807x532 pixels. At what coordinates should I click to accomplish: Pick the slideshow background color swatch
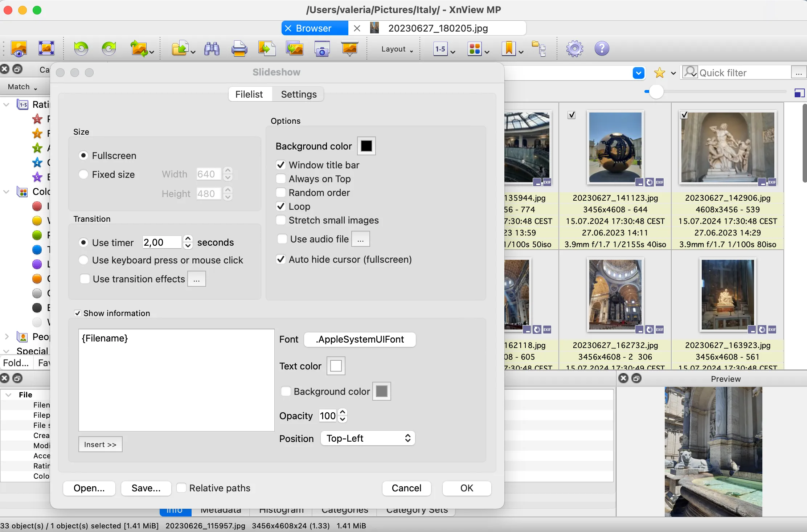click(x=366, y=146)
